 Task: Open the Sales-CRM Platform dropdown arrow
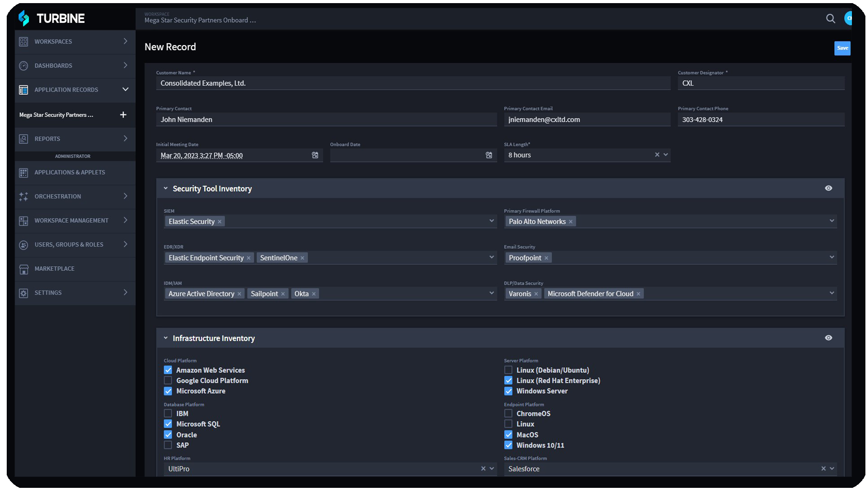click(x=832, y=468)
